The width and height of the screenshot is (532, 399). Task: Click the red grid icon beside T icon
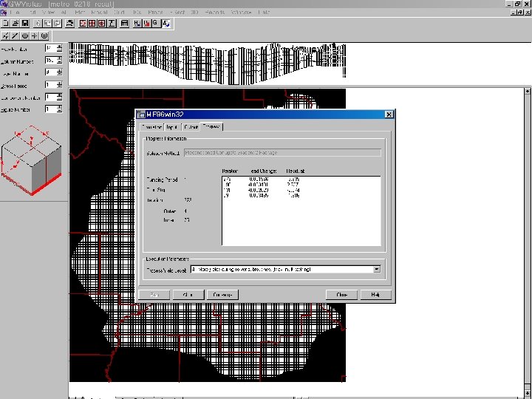click(102, 24)
